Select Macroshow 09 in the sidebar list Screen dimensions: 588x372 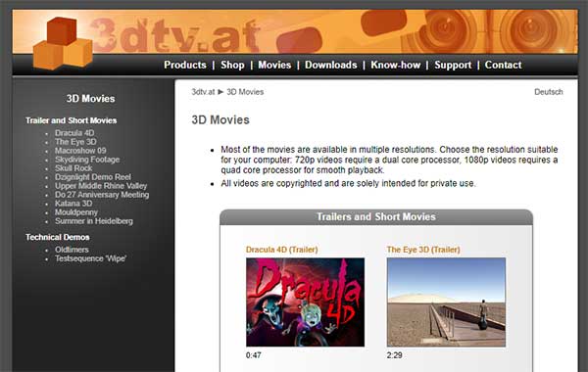point(80,151)
